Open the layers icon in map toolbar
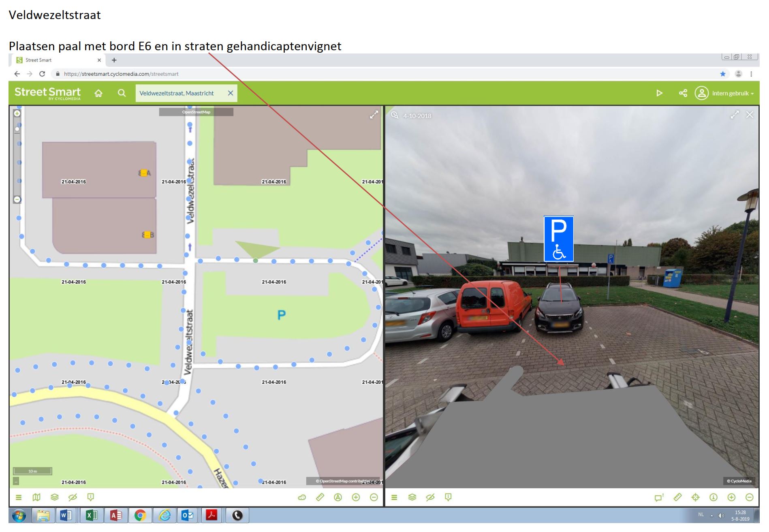The height and width of the screenshot is (532, 769). click(x=55, y=497)
